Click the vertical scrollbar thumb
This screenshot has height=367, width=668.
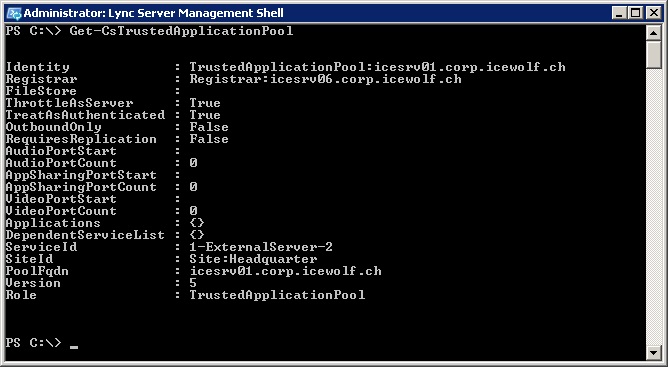tap(653, 54)
